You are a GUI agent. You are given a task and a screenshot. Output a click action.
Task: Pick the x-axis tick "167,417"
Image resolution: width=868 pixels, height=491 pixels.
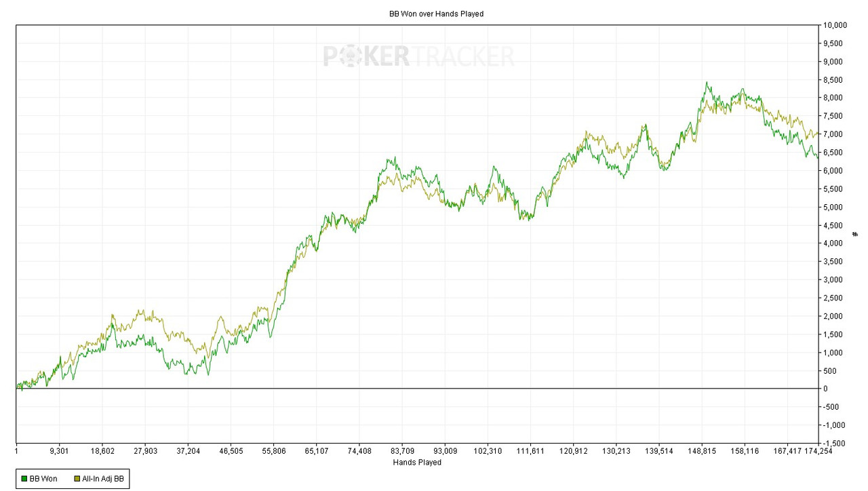787,450
